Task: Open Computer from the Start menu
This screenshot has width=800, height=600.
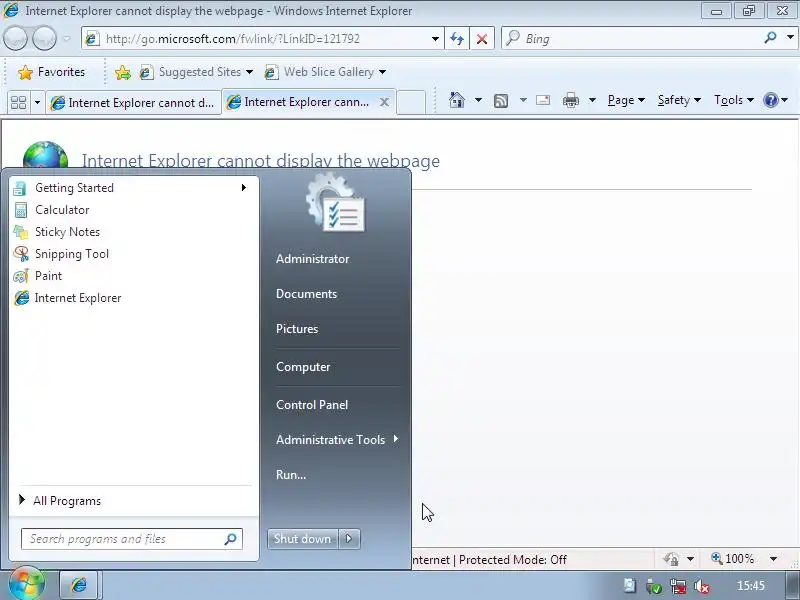Action: tap(303, 367)
